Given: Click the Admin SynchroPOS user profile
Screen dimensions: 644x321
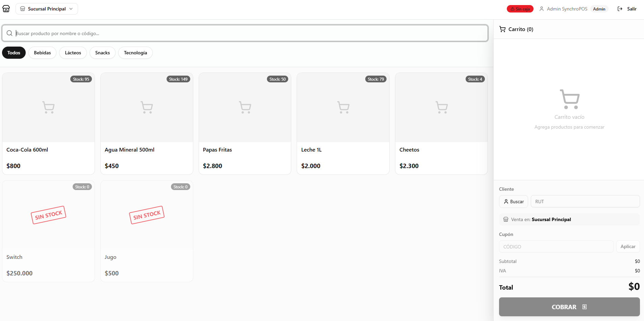Looking at the screenshot, I should coord(567,9).
